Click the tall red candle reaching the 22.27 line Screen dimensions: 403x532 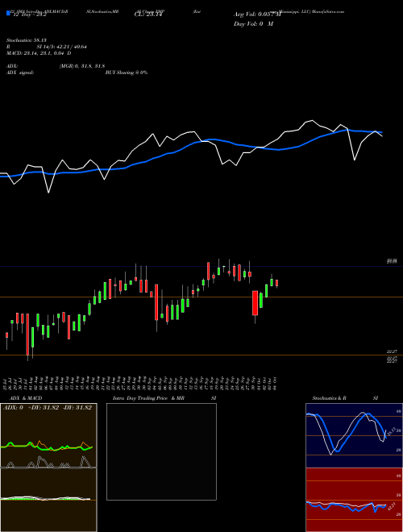pos(27,335)
